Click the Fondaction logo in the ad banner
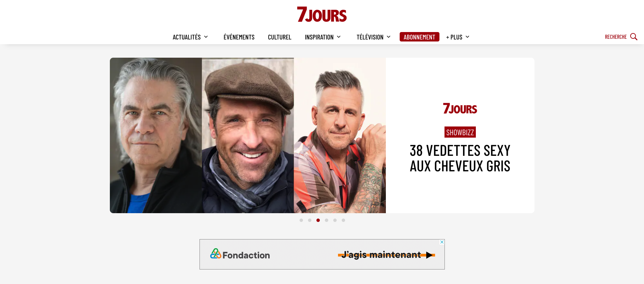 tap(240, 254)
